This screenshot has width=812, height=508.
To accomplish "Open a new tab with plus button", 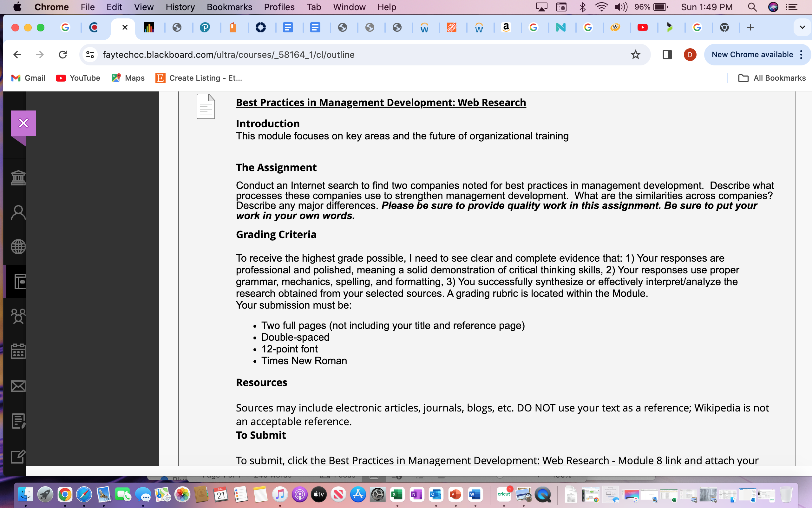I will [750, 27].
